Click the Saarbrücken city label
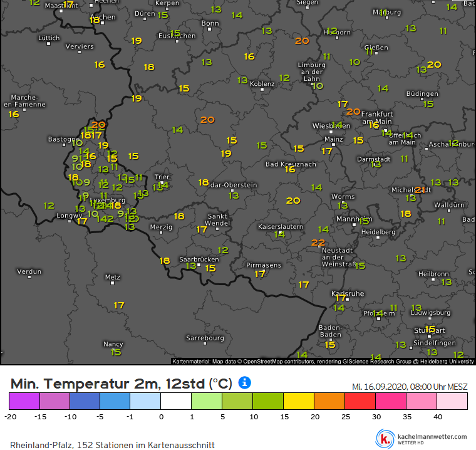This screenshot has height=450, width=476. (x=199, y=259)
